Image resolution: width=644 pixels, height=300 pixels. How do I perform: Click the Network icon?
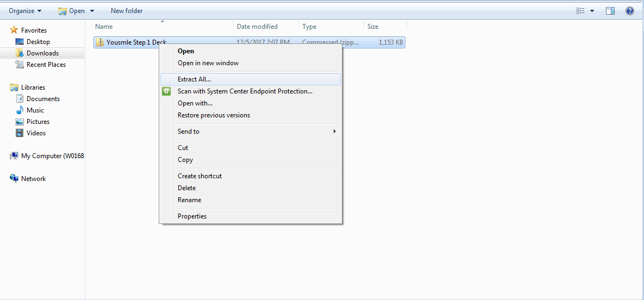[x=14, y=178]
